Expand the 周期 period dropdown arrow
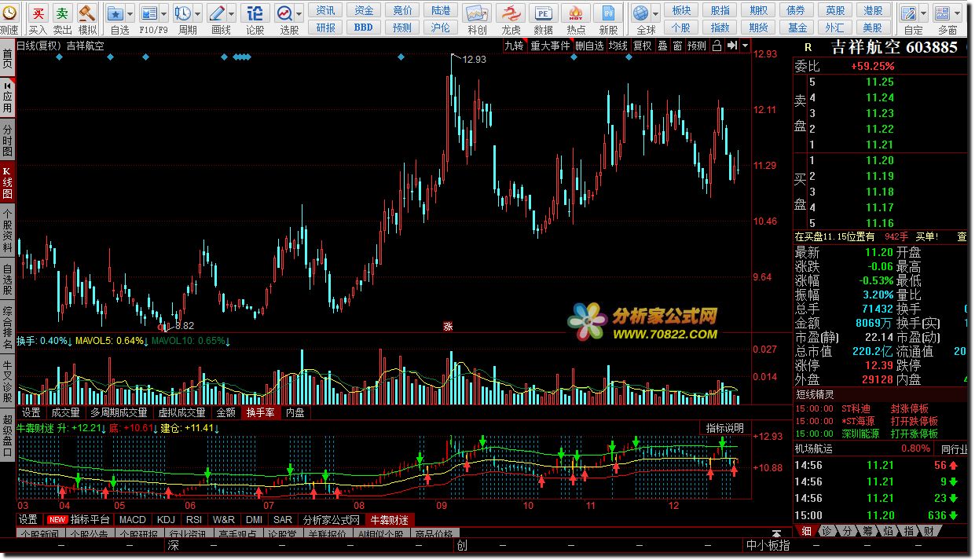This screenshot has width=975, height=560. click(x=196, y=13)
